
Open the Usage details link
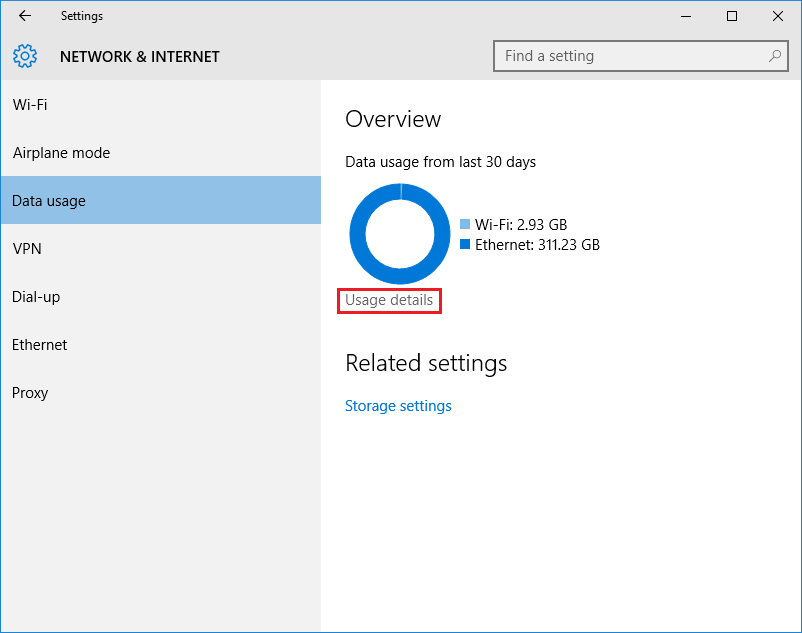tap(389, 300)
